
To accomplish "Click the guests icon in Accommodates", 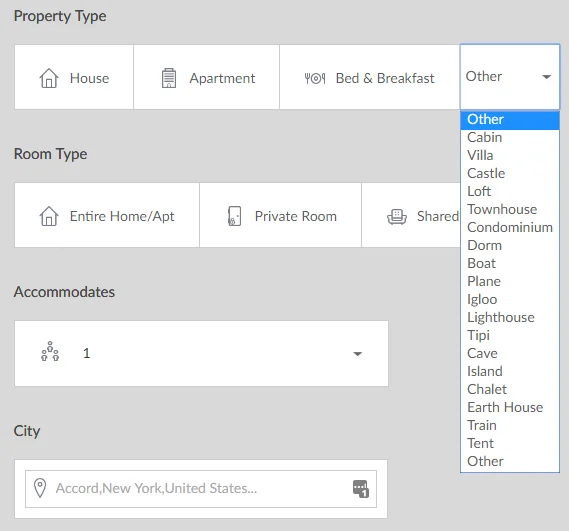I will point(50,351).
